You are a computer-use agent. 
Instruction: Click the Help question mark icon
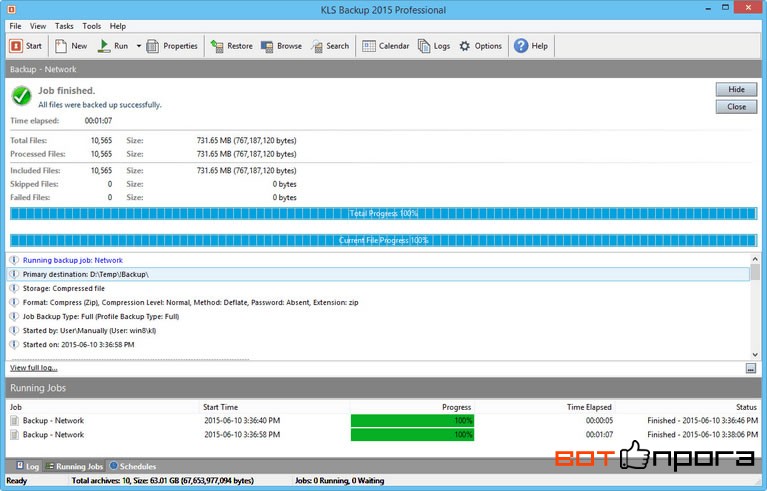521,46
